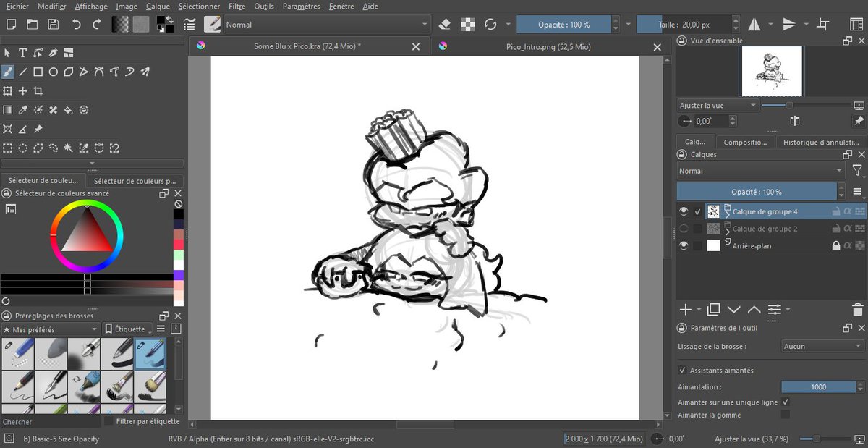Create a new document icon
The width and height of the screenshot is (868, 448).
(x=12, y=25)
